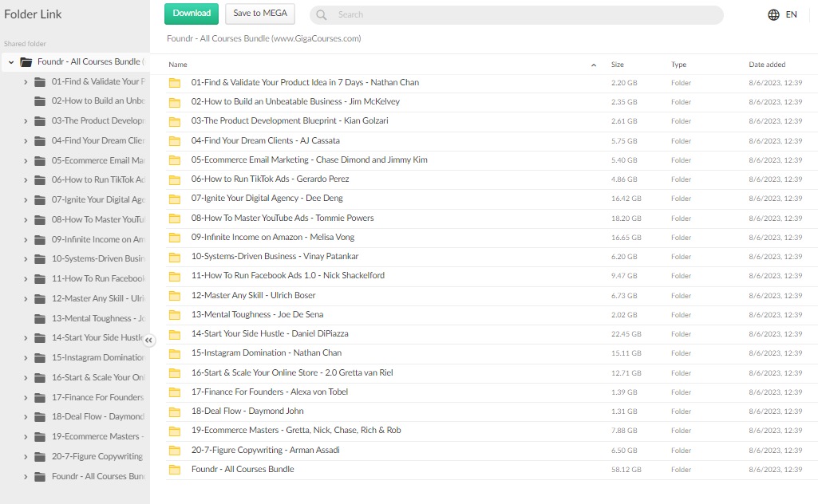This screenshot has width=818, height=504.
Task: Collapse the sidebar with the double-chevron button
Action: coord(149,340)
